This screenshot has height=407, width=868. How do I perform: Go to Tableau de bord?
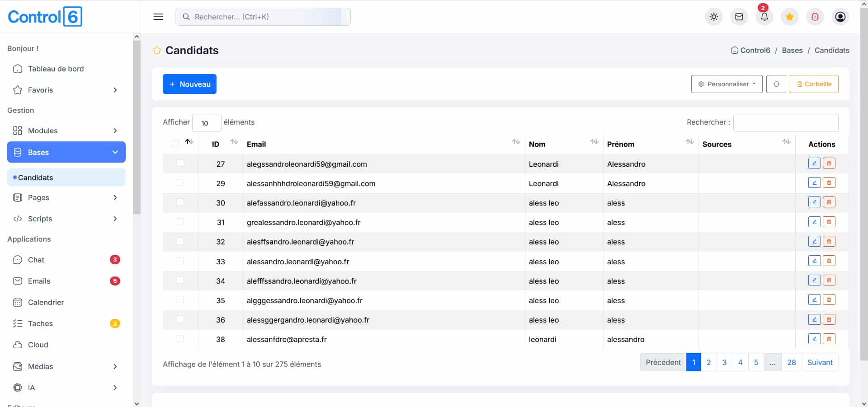[x=56, y=69]
